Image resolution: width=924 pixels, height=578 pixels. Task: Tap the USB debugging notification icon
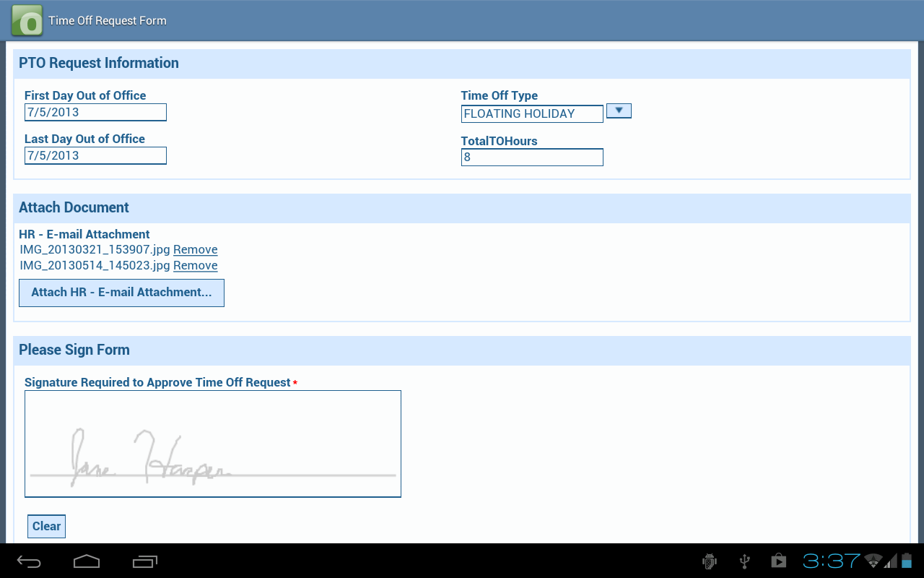tap(709, 561)
